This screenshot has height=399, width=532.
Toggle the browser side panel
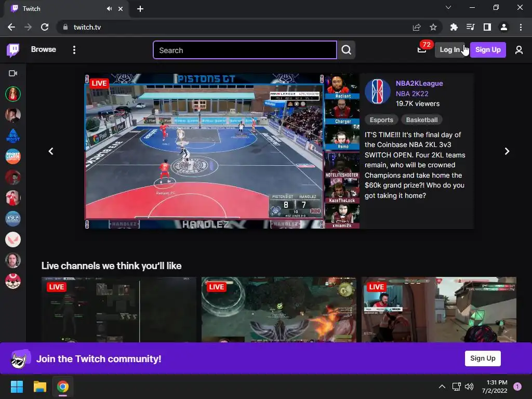[x=487, y=27]
